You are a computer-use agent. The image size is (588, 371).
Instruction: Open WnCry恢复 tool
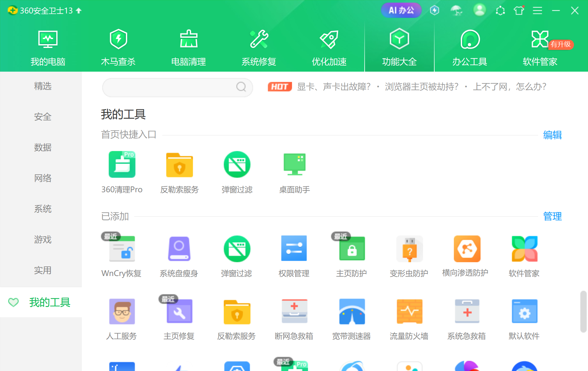(122, 249)
